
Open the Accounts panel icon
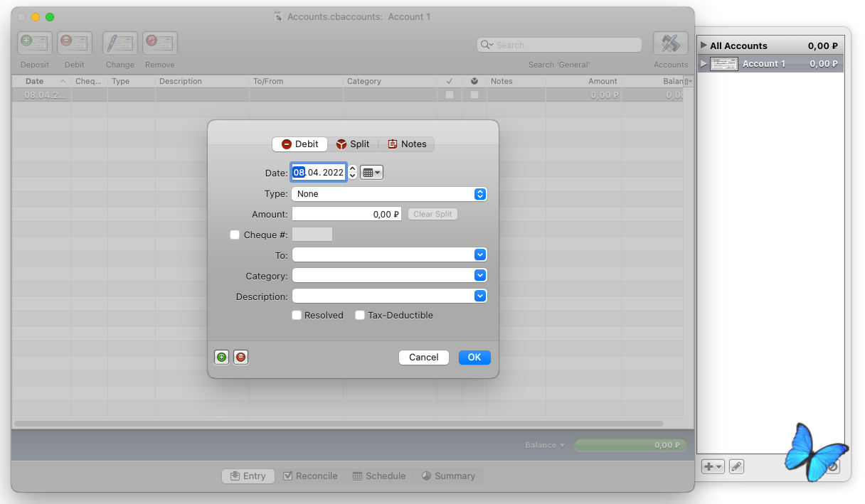670,44
